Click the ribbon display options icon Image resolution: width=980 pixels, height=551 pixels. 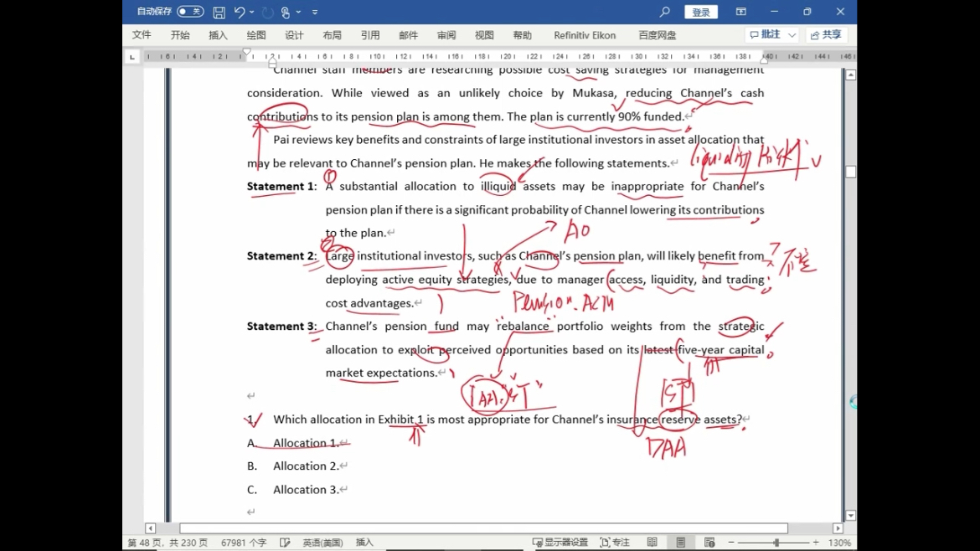click(x=741, y=12)
